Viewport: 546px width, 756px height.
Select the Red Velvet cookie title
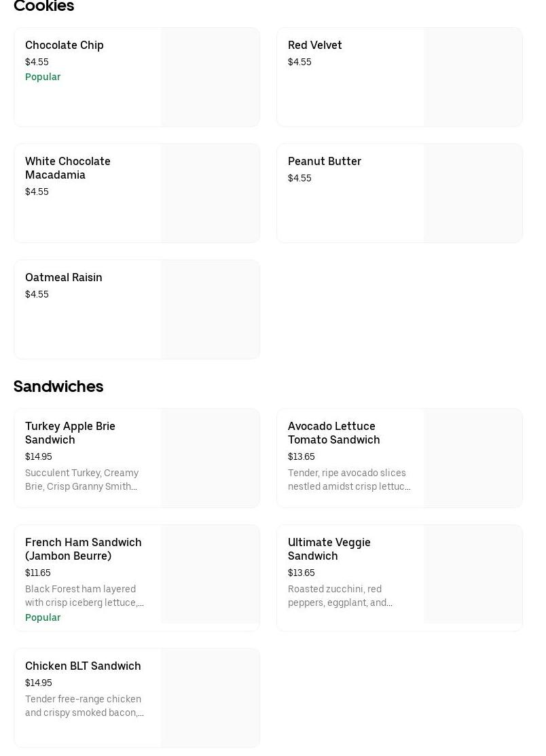coord(314,45)
